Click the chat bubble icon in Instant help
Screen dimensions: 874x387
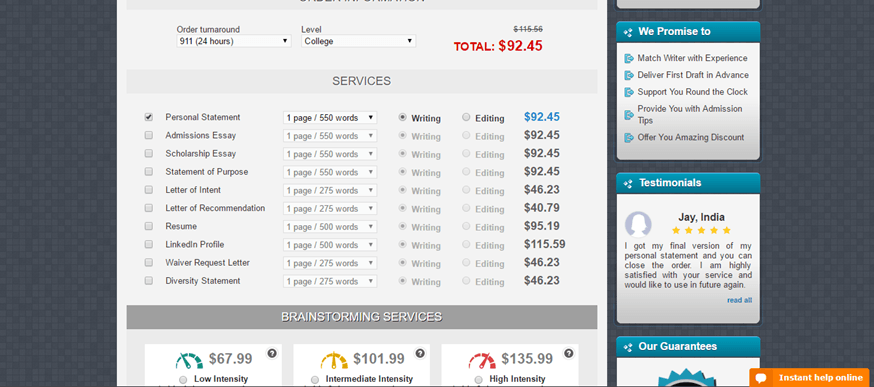click(761, 378)
